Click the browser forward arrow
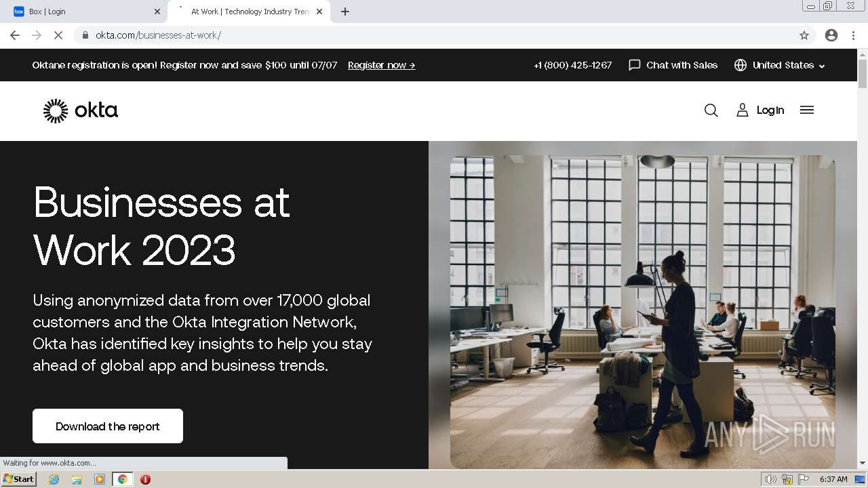The image size is (868, 488). click(x=37, y=35)
